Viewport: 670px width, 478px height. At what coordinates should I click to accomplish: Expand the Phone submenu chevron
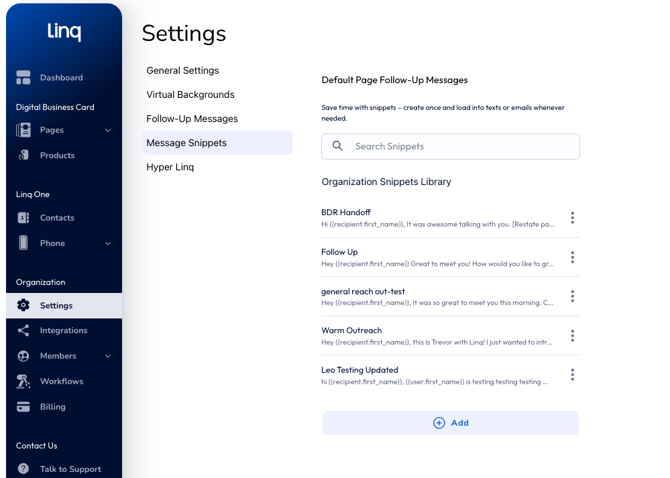coord(108,244)
